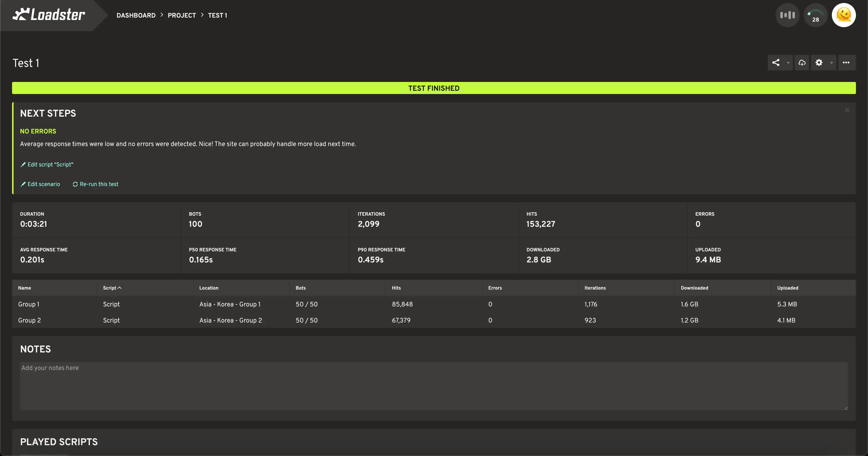This screenshot has height=456, width=868.
Task: Toggle the Script sort arrow
Action: point(119,288)
